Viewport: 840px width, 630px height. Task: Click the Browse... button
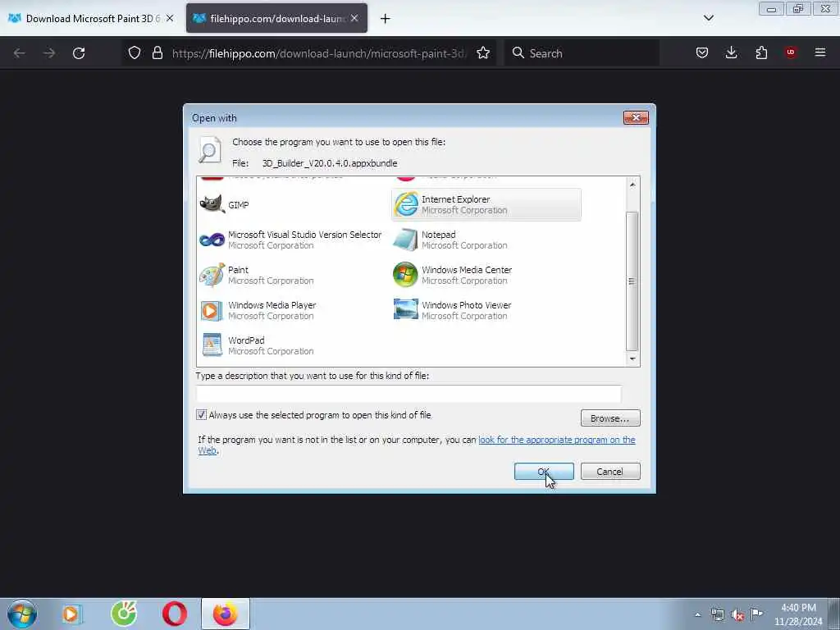point(610,418)
